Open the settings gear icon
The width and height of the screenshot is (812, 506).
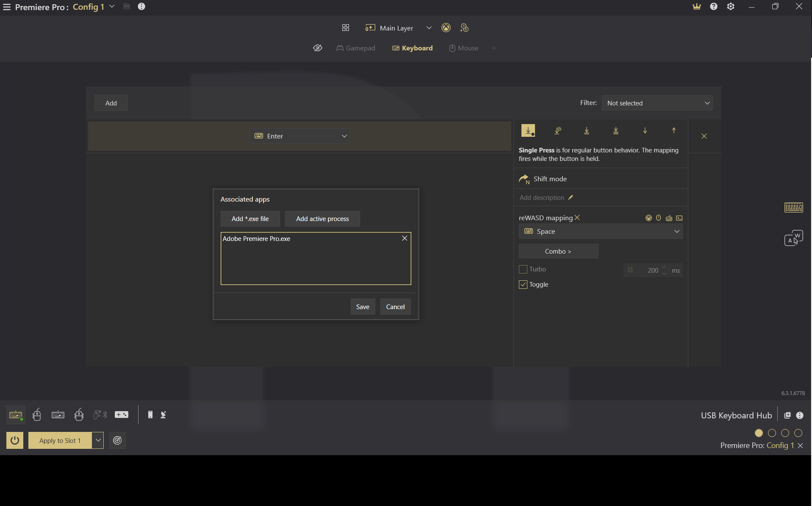pyautogui.click(x=731, y=7)
